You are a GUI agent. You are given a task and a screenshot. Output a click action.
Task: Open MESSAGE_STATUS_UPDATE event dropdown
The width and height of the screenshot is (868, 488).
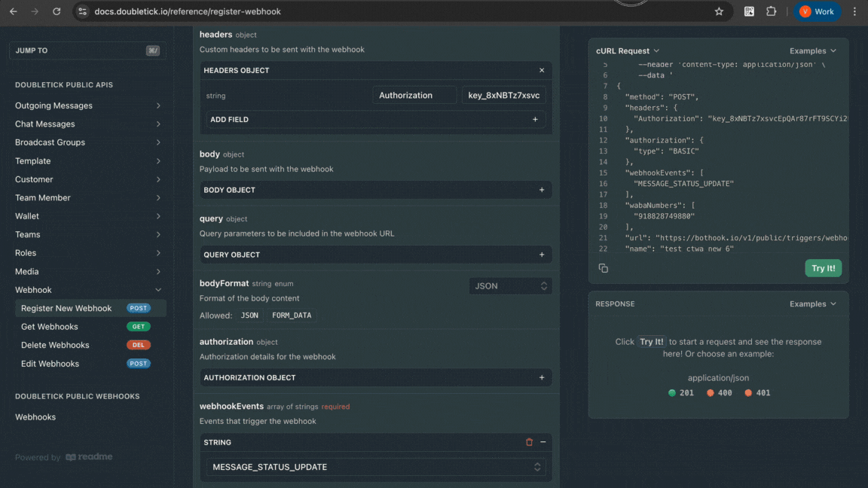pyautogui.click(x=375, y=467)
